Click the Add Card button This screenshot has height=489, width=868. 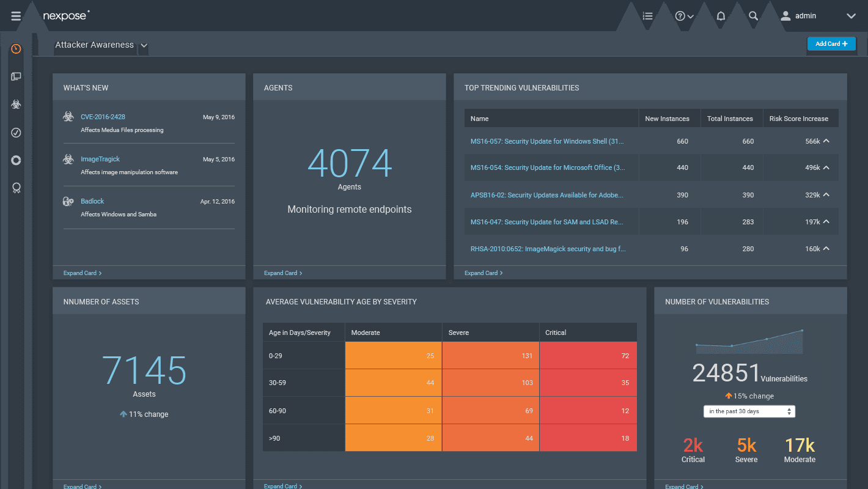pyautogui.click(x=831, y=43)
